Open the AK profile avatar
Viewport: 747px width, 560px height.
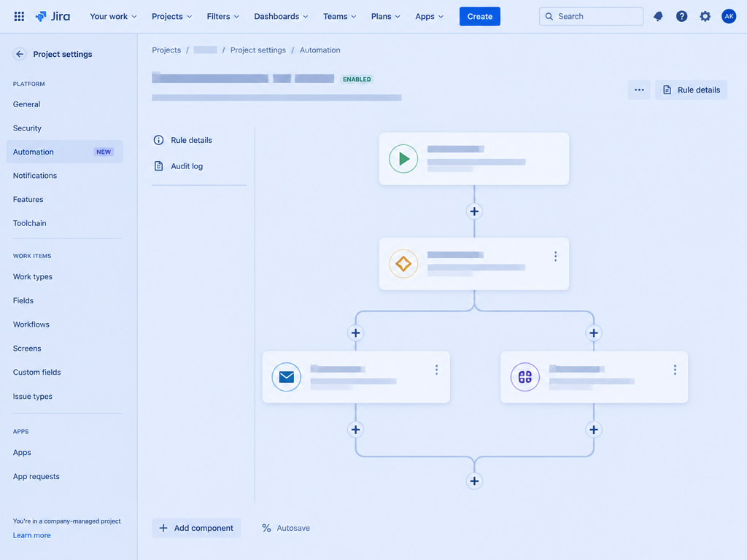[729, 17]
